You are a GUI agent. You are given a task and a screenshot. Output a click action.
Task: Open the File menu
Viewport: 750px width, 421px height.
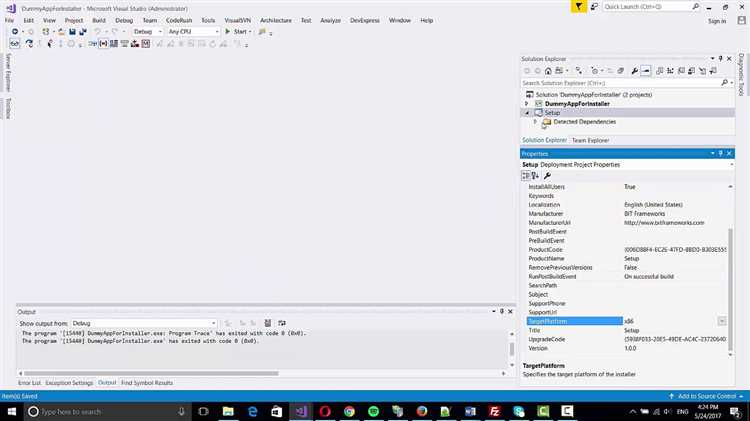pos(9,21)
